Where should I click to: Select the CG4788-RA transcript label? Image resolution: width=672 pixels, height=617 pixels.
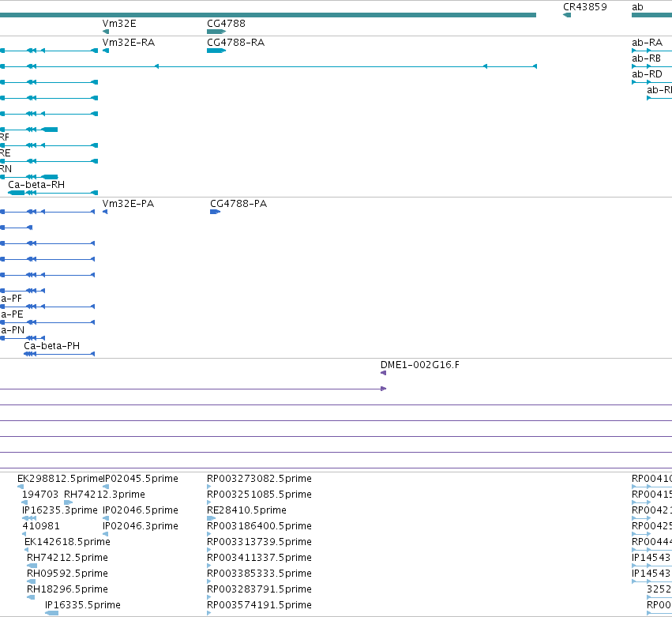236,43
